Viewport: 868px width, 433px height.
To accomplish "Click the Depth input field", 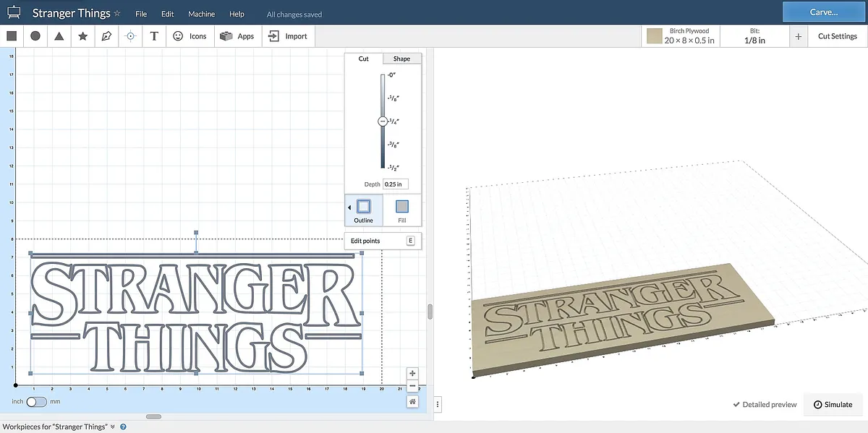I will coord(396,184).
